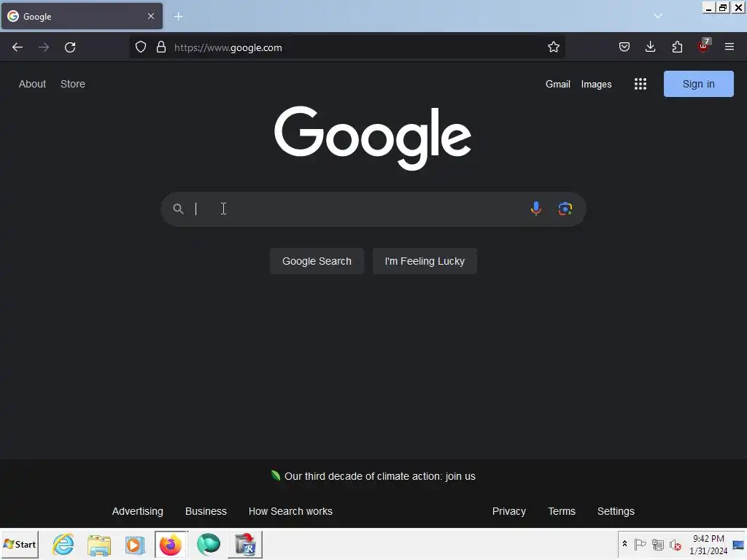Screen dimensions: 747x560
Task: Open the Firefox extensions puzzle icon
Action: point(677,47)
